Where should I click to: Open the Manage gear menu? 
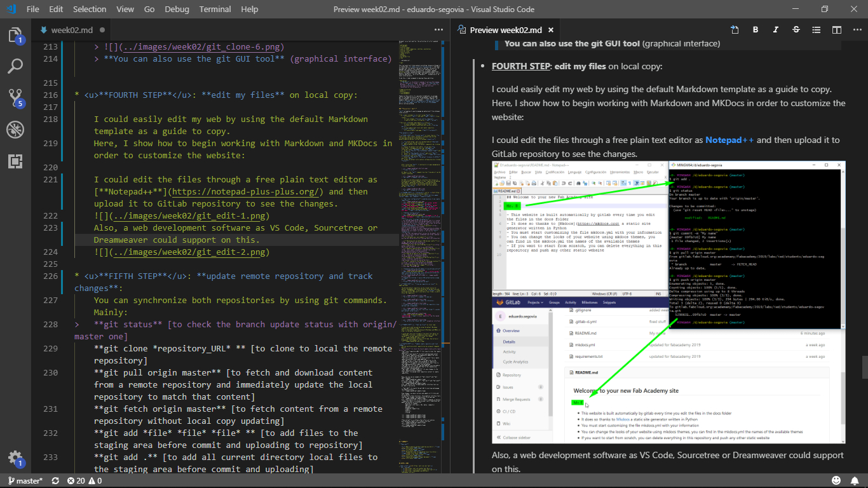tap(15, 457)
